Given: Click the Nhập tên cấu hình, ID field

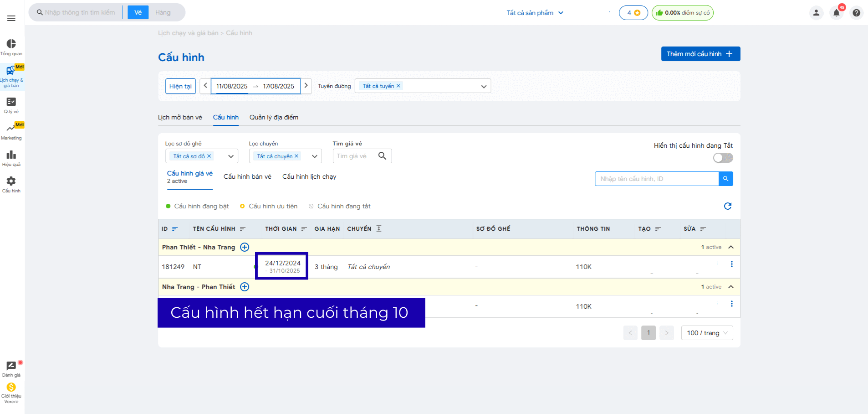Looking at the screenshot, I should coord(656,179).
